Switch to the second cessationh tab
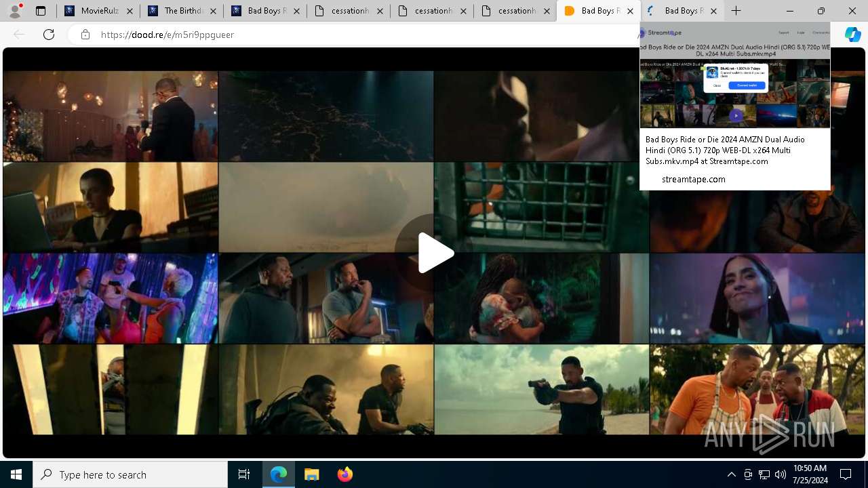 pos(432,11)
